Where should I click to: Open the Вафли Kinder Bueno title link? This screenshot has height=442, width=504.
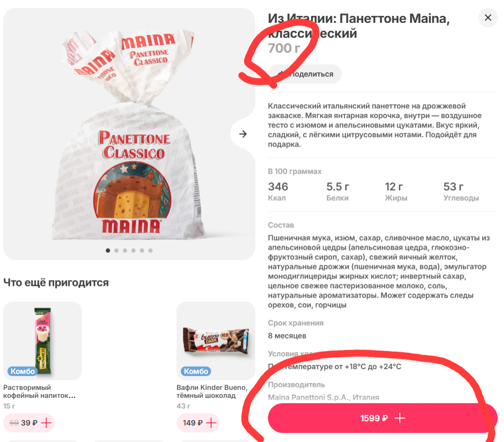click(x=212, y=392)
